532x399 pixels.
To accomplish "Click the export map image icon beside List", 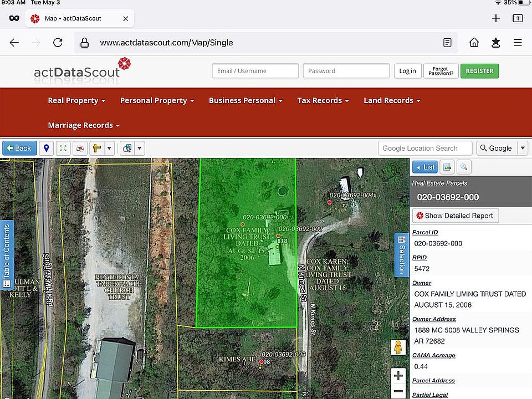I will click(447, 167).
